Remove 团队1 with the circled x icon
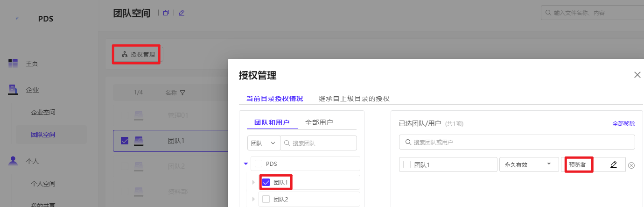 631,165
